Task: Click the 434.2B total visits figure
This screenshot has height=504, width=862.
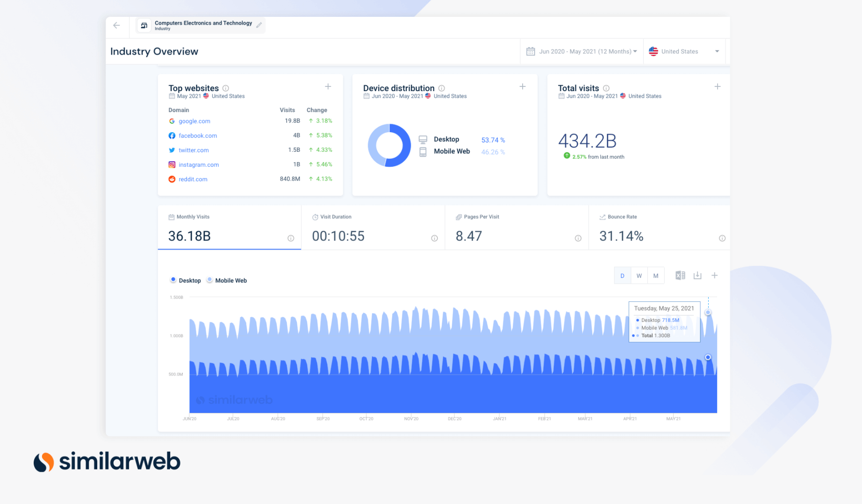Action: click(x=588, y=141)
